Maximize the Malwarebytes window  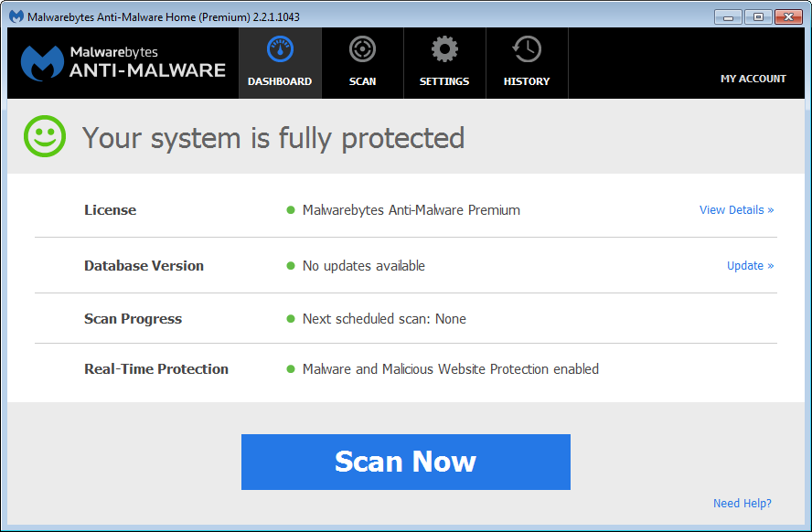click(758, 16)
